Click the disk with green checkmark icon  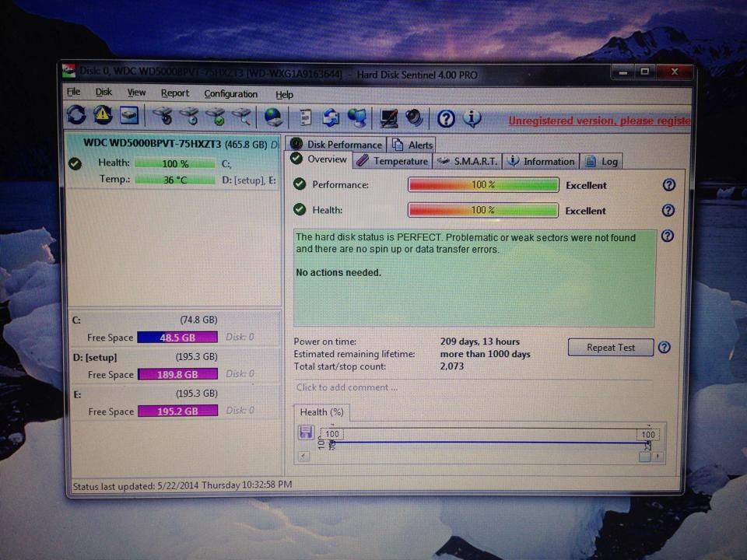click(x=216, y=116)
